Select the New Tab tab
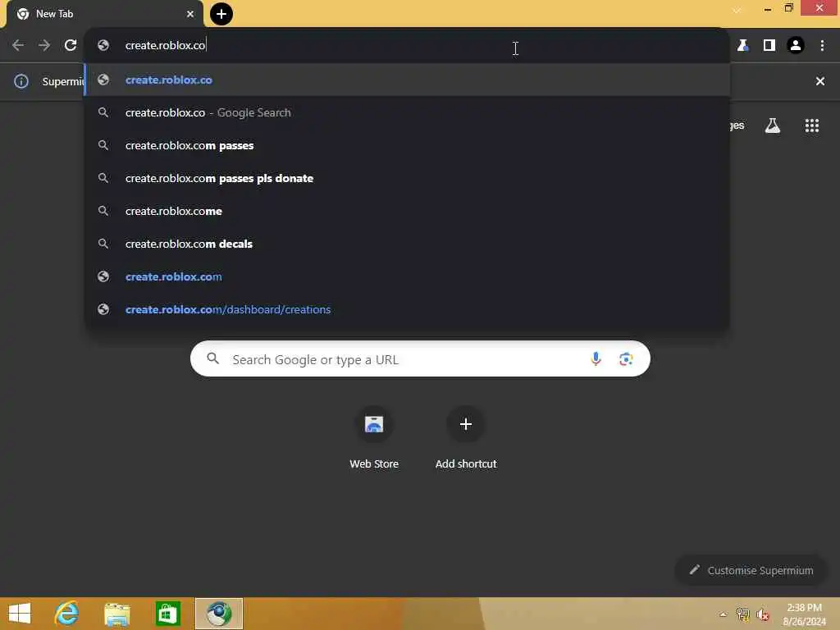 tap(105, 14)
